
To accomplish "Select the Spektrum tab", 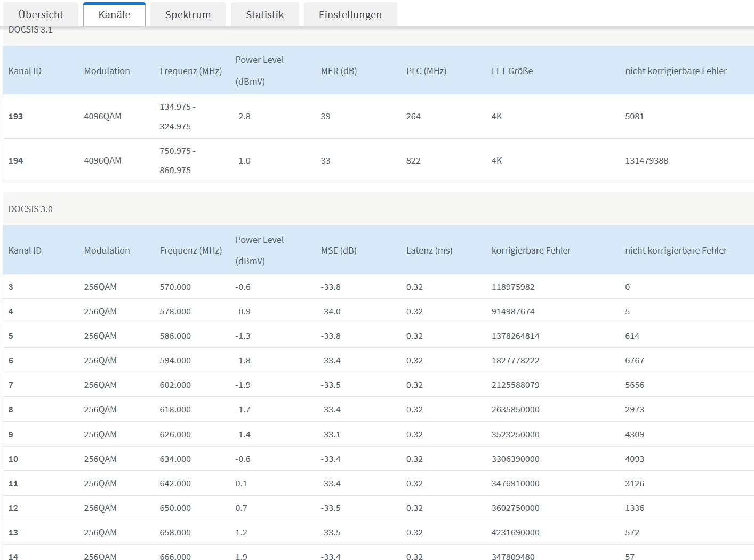I will [188, 14].
